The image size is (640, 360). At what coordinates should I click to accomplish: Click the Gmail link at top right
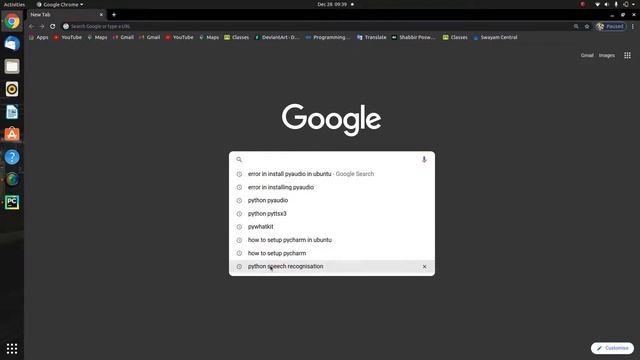(587, 55)
